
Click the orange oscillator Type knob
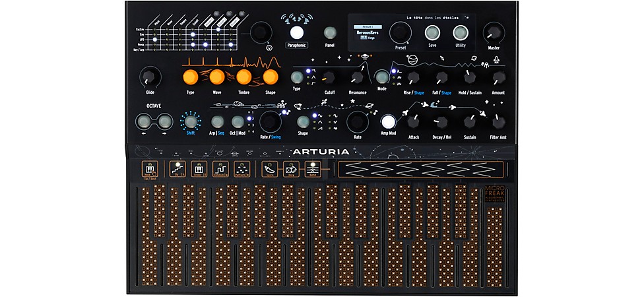point(190,77)
